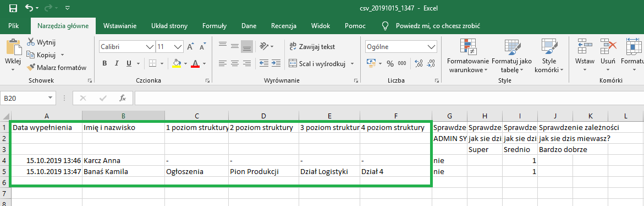Open the Formuły ribbon tab
This screenshot has width=644, height=206.
214,26
